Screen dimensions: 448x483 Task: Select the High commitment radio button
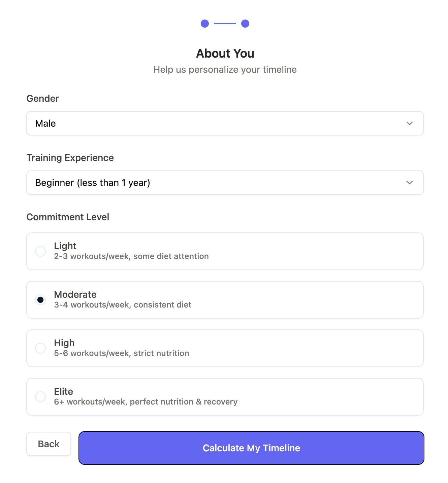(40, 348)
